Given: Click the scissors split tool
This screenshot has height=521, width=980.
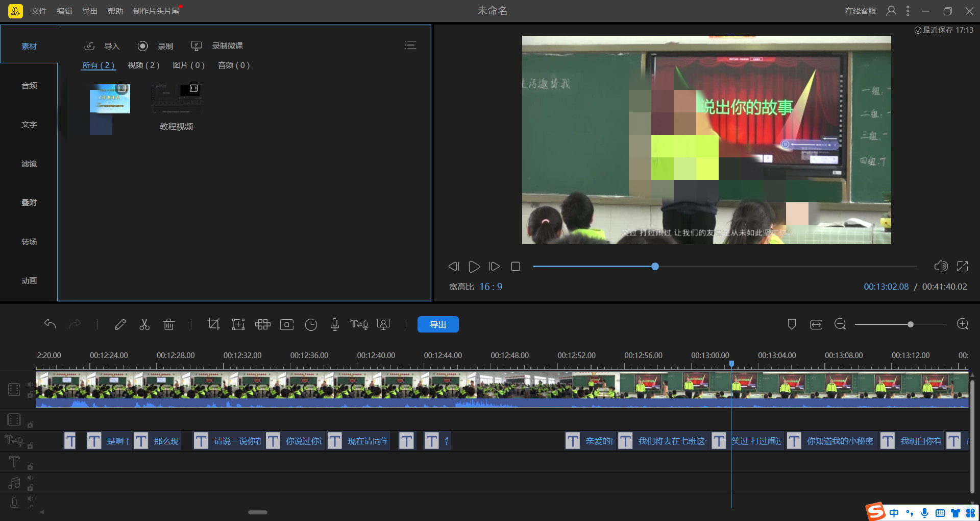Looking at the screenshot, I should (x=144, y=324).
